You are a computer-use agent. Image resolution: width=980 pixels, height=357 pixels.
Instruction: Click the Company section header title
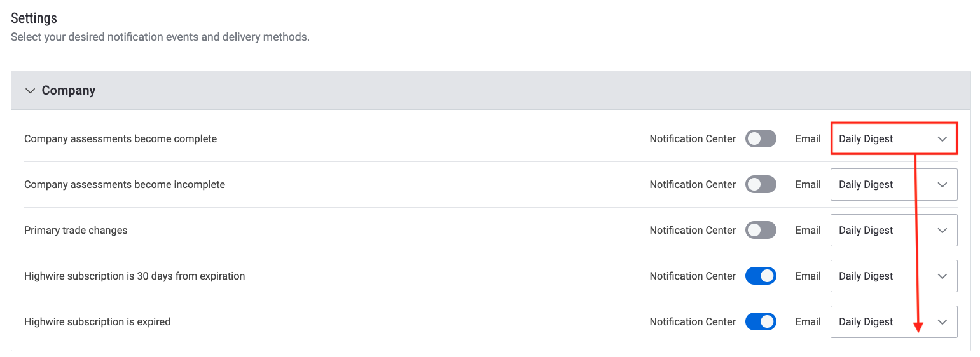tap(69, 90)
